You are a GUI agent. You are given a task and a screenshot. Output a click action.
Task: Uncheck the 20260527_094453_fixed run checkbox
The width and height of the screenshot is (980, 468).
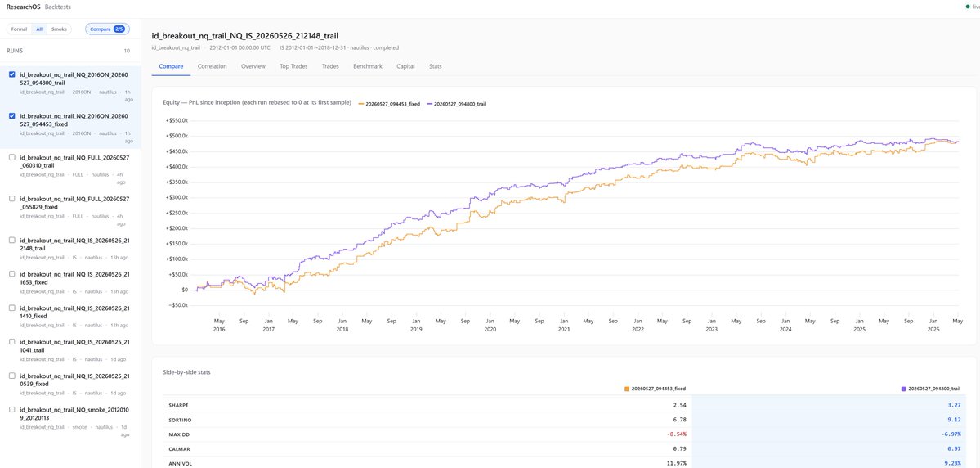click(12, 115)
